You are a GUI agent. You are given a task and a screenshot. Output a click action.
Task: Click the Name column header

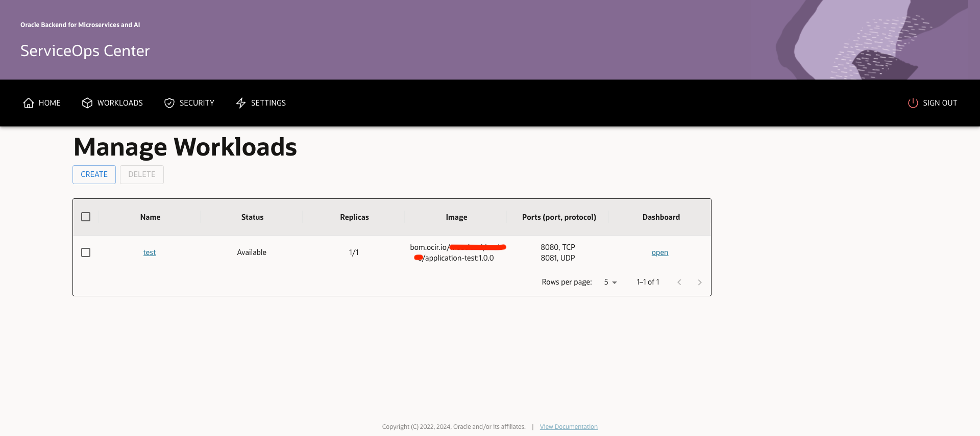coord(150,217)
